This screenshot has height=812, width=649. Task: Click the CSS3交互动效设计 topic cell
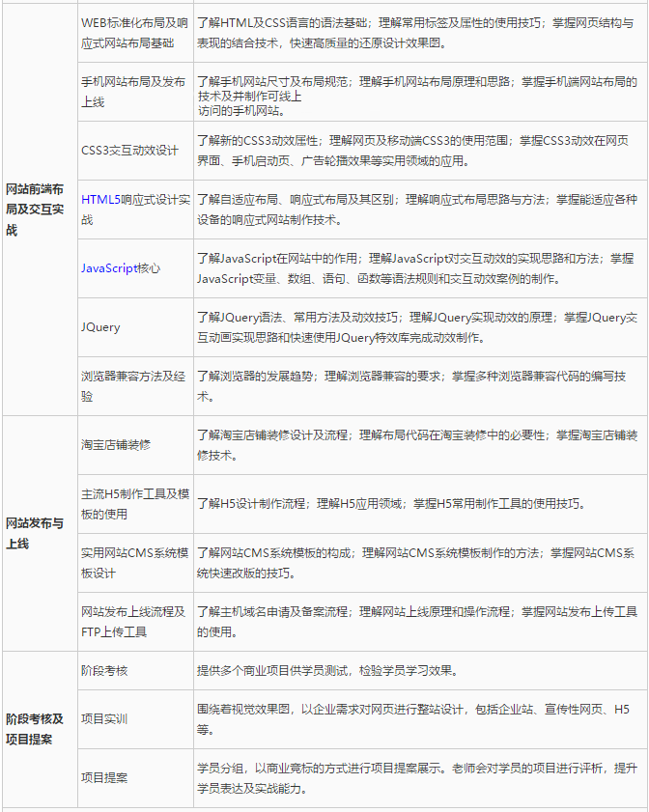point(130,151)
